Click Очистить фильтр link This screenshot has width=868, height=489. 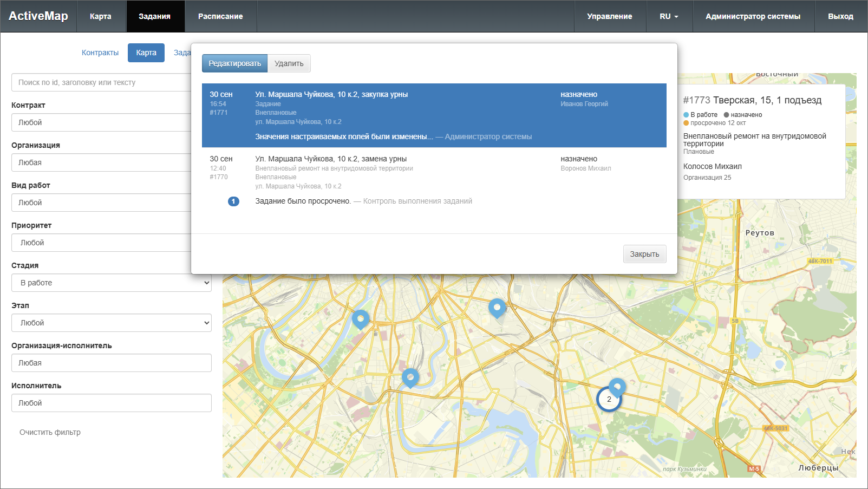50,432
